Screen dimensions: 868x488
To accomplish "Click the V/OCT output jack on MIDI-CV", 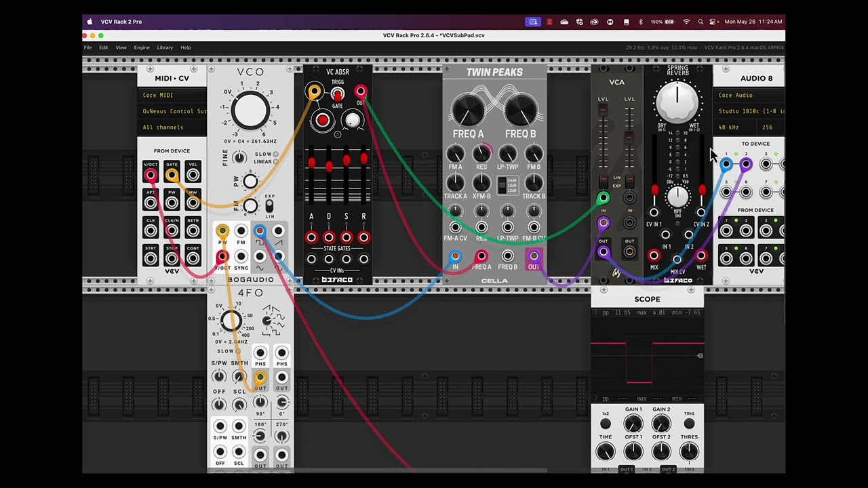I will tap(151, 176).
